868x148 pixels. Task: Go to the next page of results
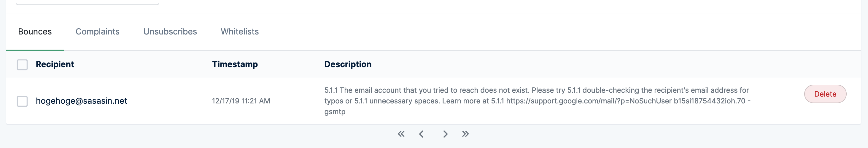click(x=445, y=134)
